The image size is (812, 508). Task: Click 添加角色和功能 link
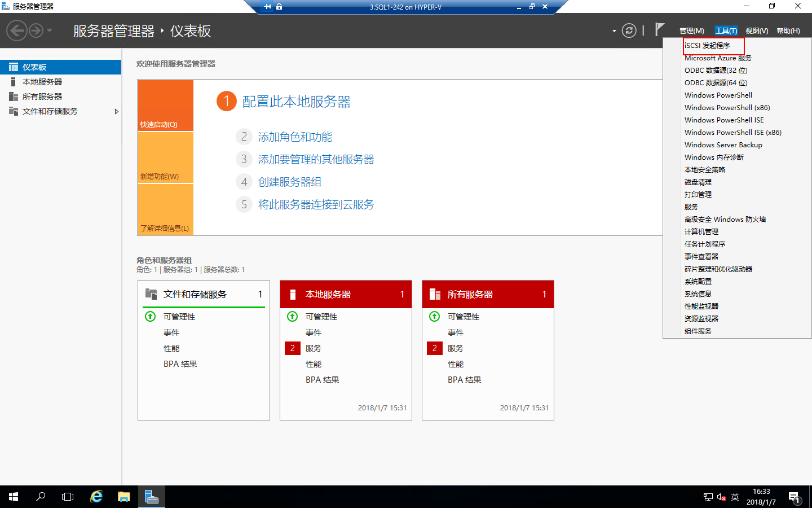(295, 137)
